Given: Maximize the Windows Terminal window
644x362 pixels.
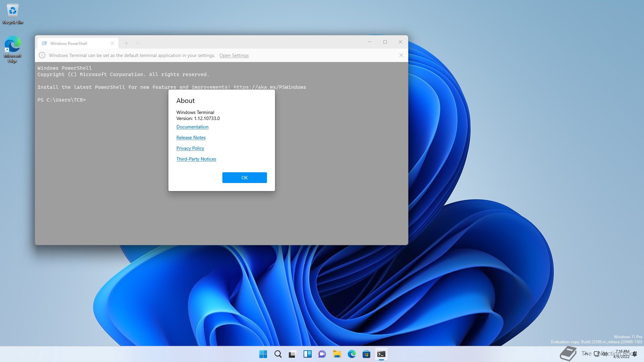Looking at the screenshot, I should (x=385, y=42).
